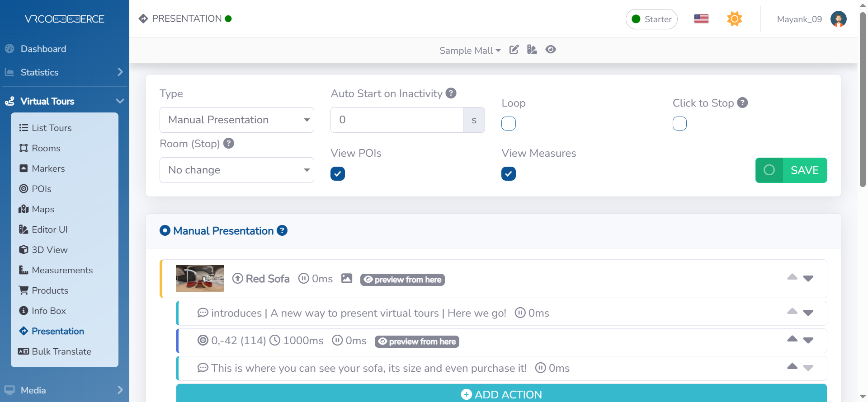The width and height of the screenshot is (868, 402).
Task: Move Red Sofa row down with arrow
Action: pos(808,278)
